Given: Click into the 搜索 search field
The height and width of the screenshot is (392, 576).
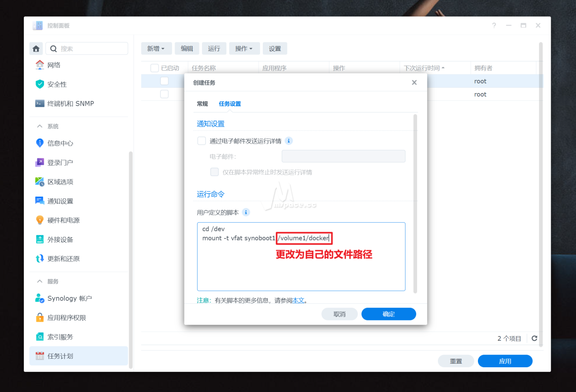Looking at the screenshot, I should click(87, 49).
